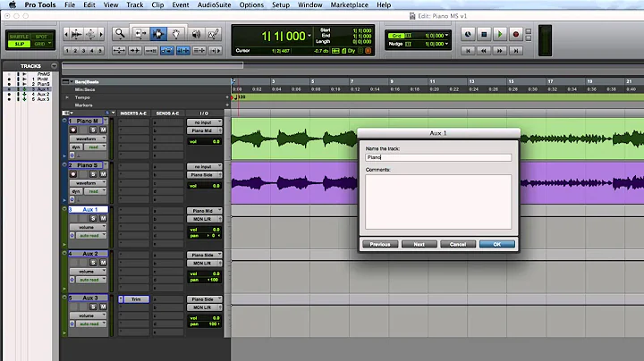
Task: Select the Zoomer magnifying glass tool
Action: [120, 34]
